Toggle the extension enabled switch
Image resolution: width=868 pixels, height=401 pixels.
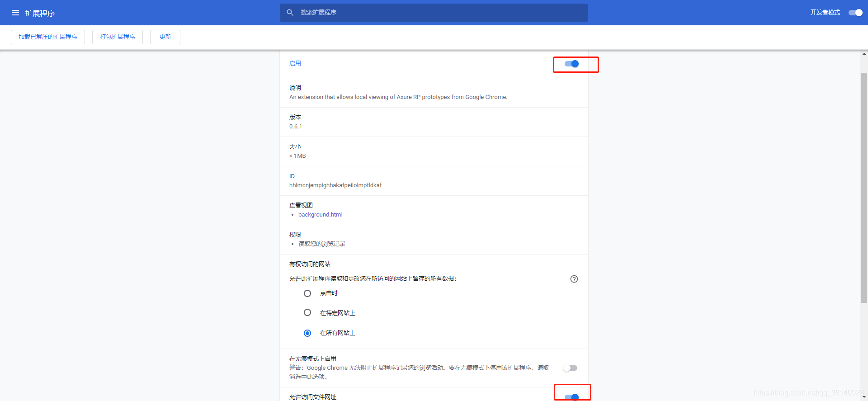(572, 64)
